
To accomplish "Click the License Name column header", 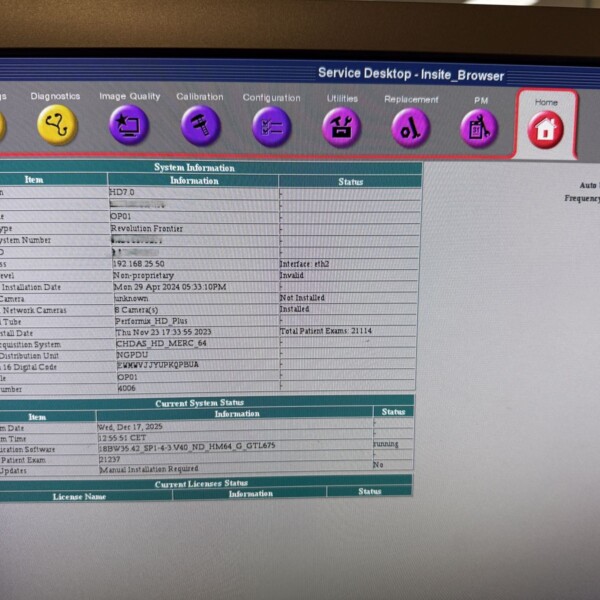I will (x=80, y=495).
